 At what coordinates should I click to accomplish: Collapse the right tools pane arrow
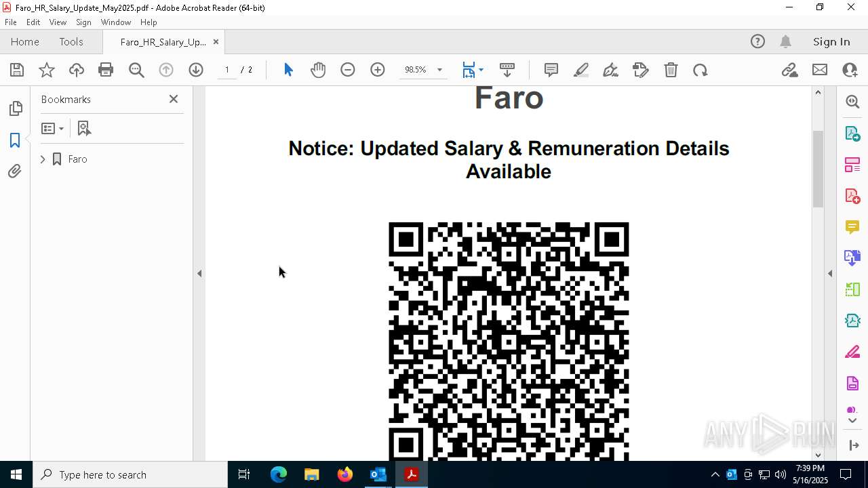(x=830, y=273)
